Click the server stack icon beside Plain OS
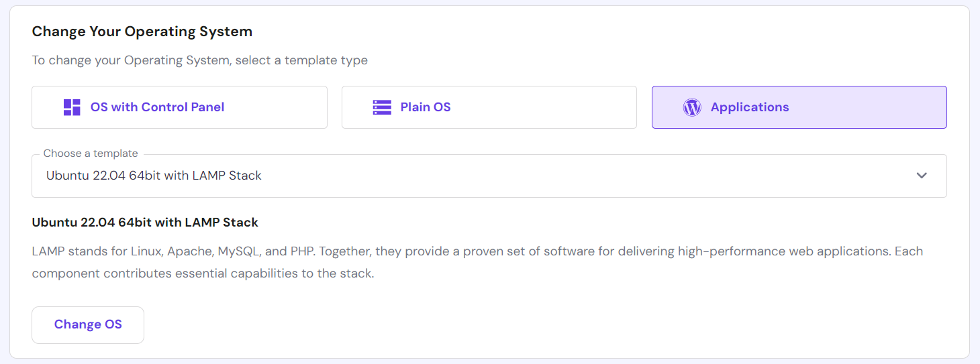 coord(382,107)
